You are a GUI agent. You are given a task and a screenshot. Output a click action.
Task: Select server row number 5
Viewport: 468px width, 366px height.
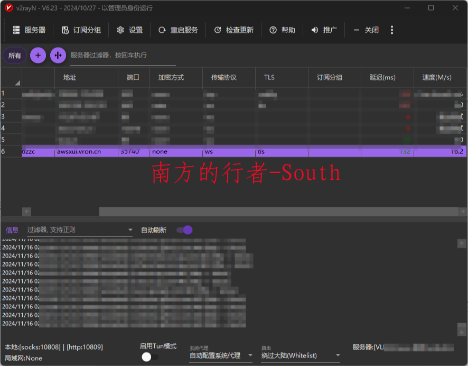click(233, 140)
